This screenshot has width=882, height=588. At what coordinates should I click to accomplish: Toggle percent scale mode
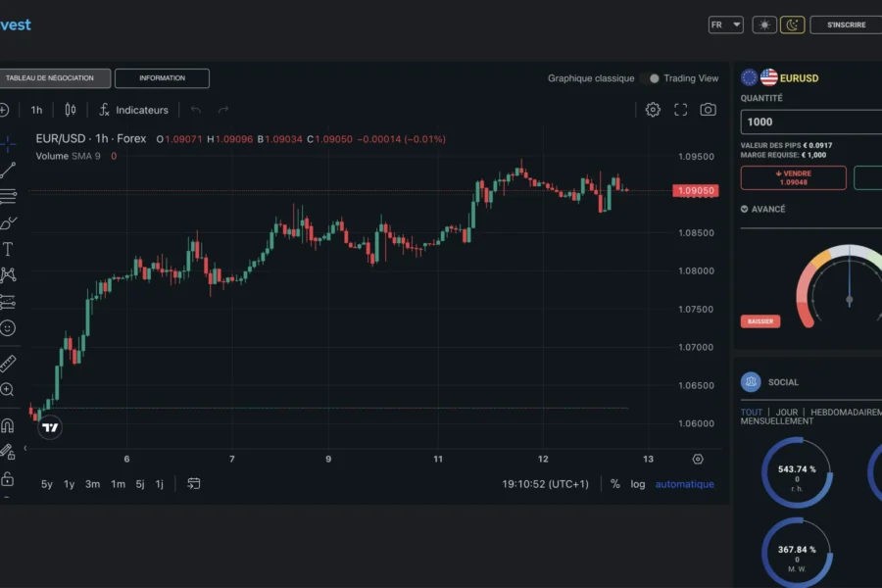(614, 484)
